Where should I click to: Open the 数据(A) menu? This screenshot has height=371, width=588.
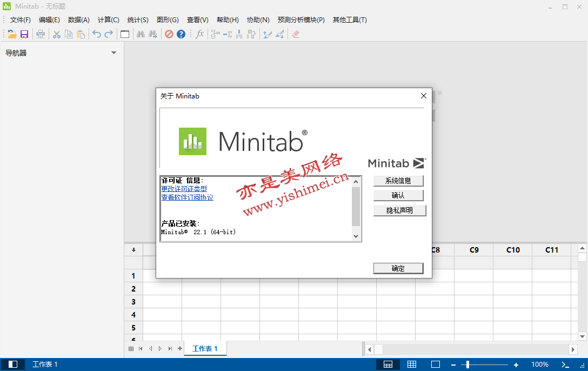click(x=79, y=20)
